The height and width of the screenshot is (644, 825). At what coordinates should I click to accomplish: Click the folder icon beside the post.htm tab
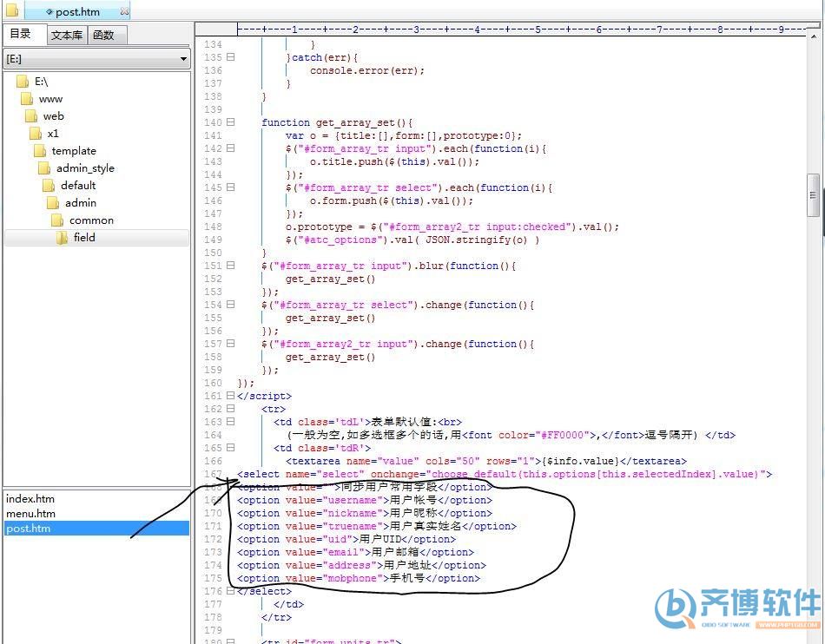click(11, 10)
